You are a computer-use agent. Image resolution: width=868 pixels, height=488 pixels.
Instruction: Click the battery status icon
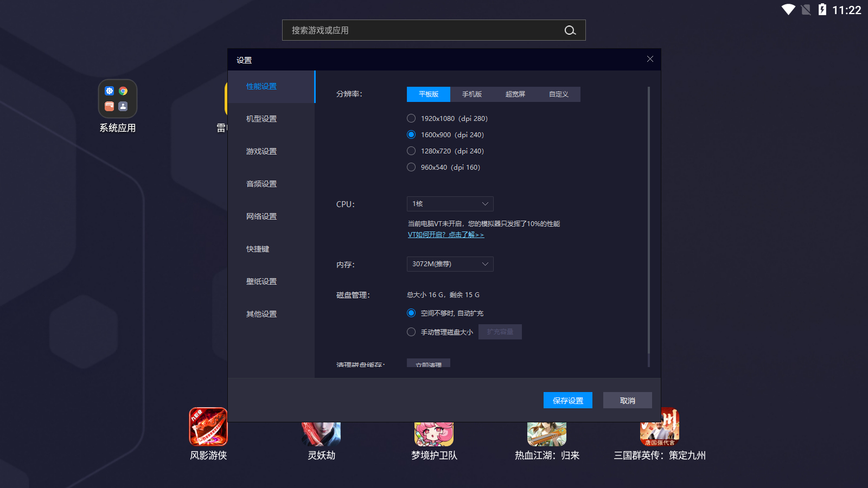click(822, 10)
